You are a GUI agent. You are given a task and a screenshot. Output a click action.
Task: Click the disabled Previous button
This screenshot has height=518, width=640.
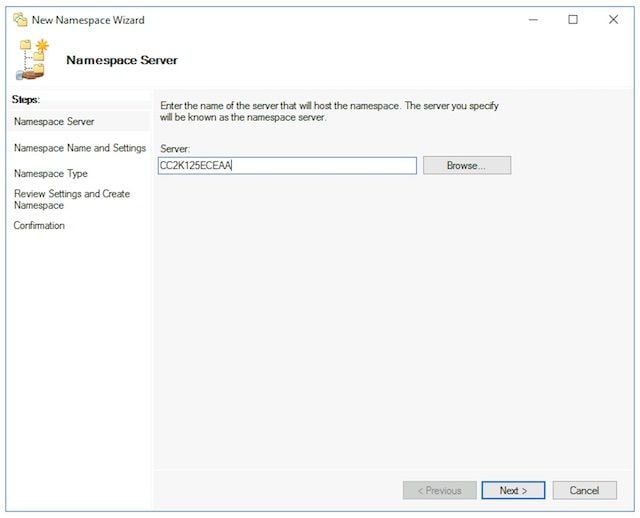440,490
